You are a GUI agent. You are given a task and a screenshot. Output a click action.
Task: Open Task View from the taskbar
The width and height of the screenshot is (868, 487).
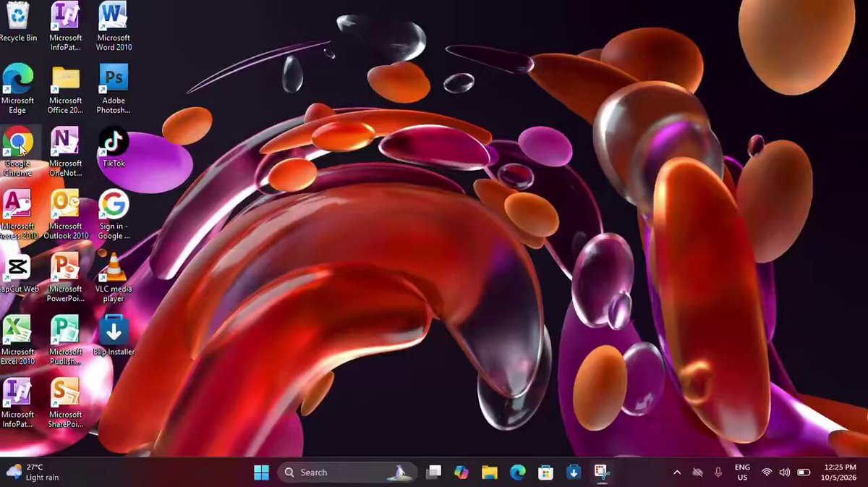click(433, 473)
